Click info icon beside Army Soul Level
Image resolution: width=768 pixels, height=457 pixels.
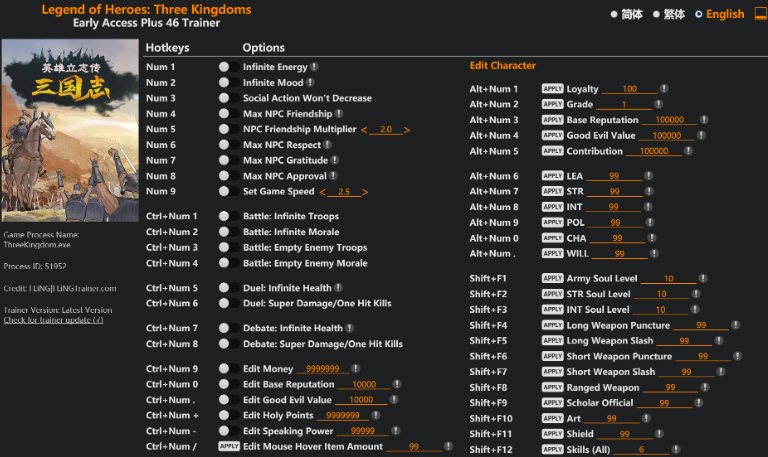pyautogui.click(x=709, y=278)
